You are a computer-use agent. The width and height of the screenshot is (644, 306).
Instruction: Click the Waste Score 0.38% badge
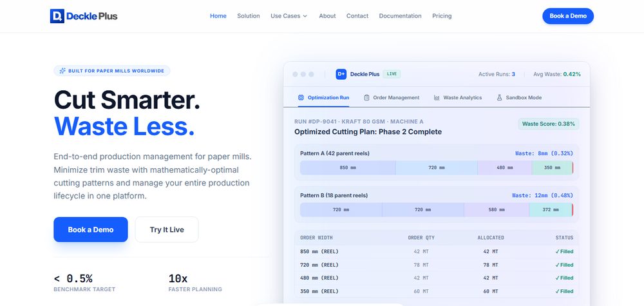[x=548, y=124]
